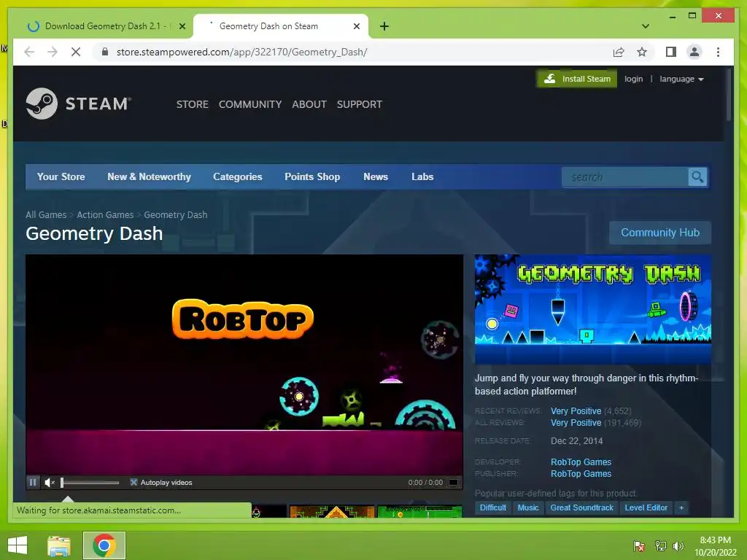Select the Music tag
This screenshot has width=747, height=560.
528,507
